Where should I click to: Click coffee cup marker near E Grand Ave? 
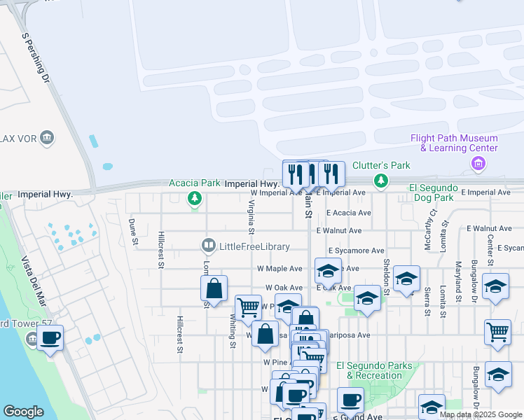(x=350, y=401)
